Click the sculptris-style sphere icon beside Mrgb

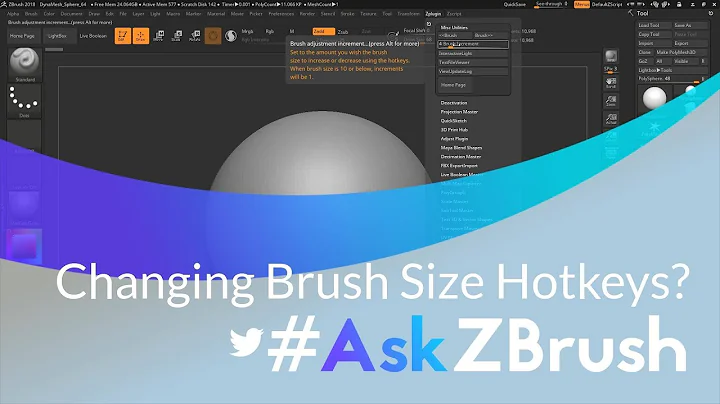231,36
